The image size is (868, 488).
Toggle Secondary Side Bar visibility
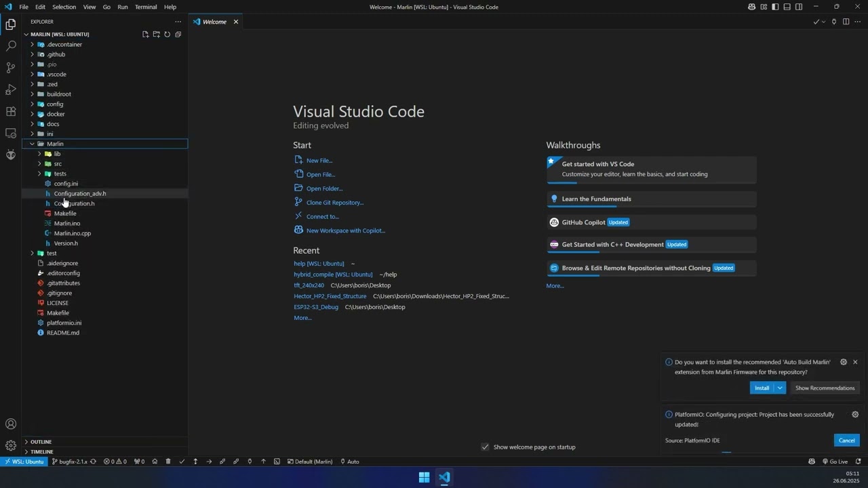pyautogui.click(x=799, y=7)
